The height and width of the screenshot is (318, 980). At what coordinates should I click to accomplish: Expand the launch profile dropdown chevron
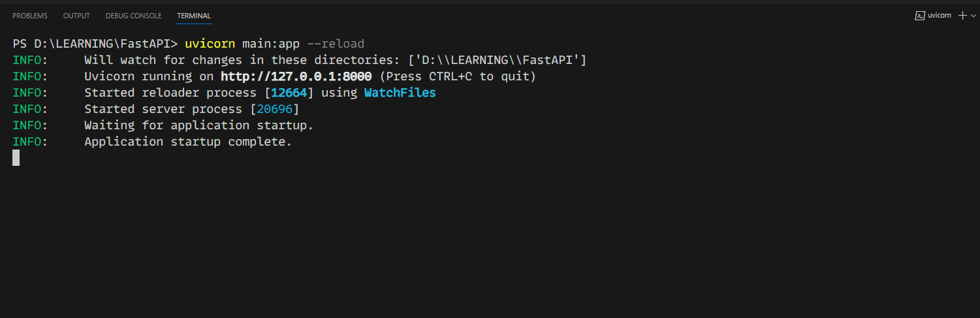(973, 16)
